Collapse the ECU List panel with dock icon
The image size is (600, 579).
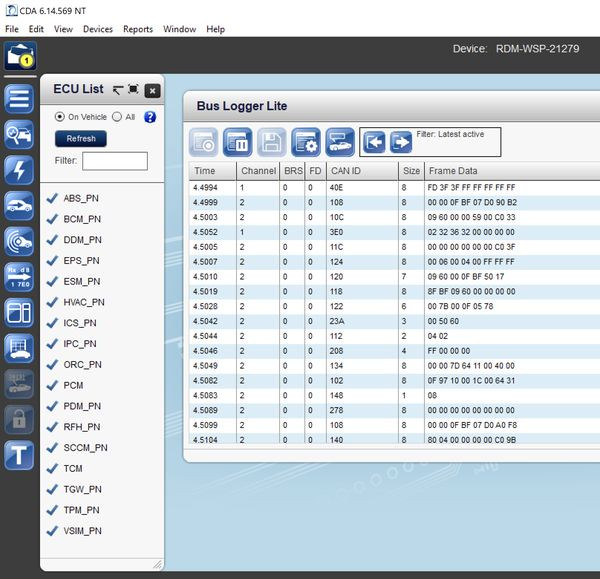[x=117, y=90]
